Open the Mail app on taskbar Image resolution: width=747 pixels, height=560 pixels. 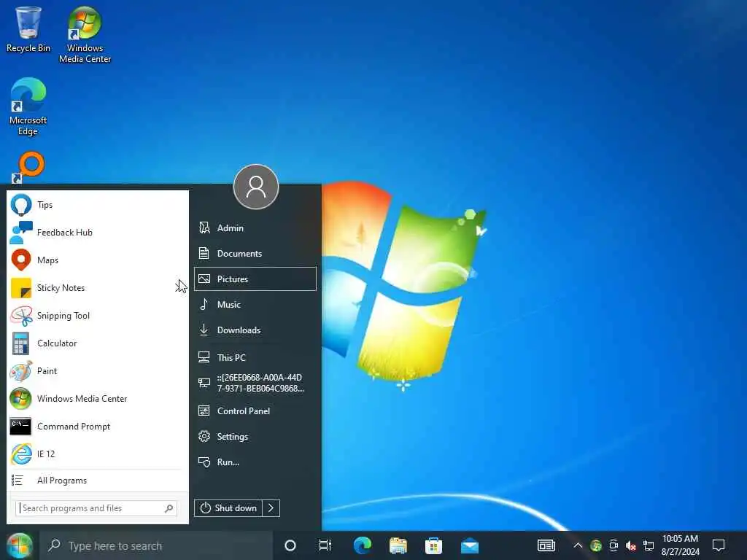[x=469, y=545]
